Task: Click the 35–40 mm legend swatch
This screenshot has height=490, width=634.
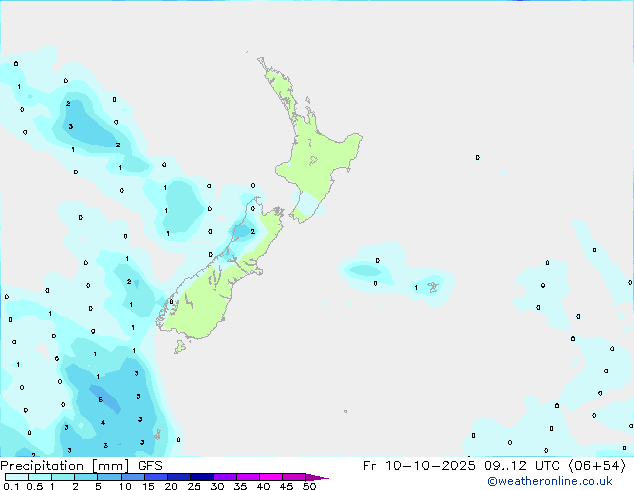Action: tap(248, 477)
